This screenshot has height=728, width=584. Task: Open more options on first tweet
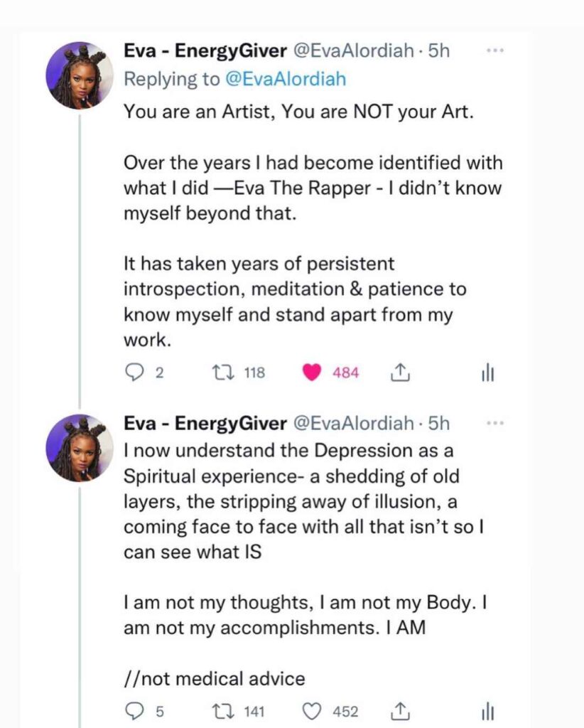pos(494,51)
